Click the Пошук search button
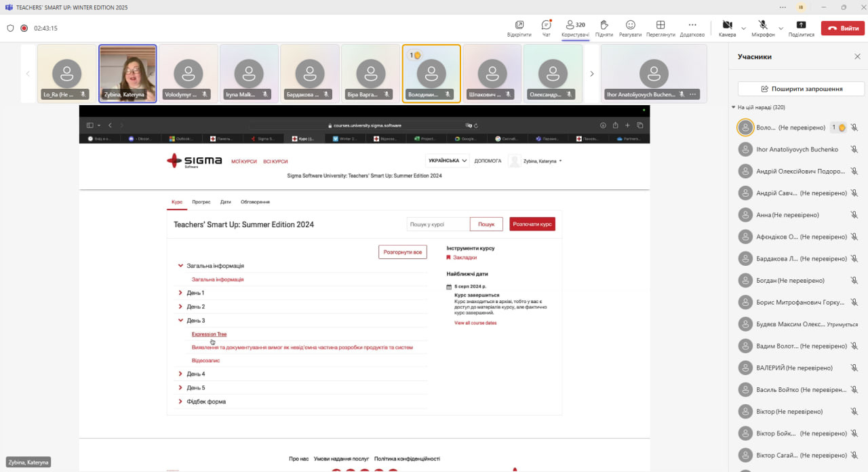The image size is (868, 472). click(x=486, y=224)
